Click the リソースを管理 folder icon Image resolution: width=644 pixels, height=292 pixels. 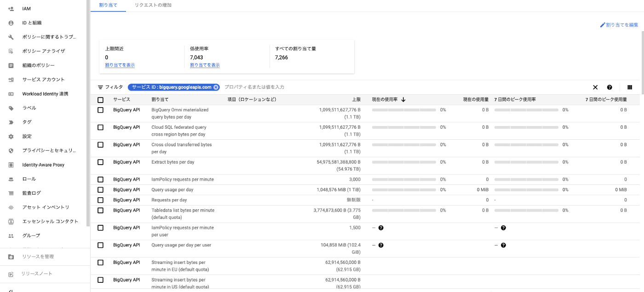point(11,257)
